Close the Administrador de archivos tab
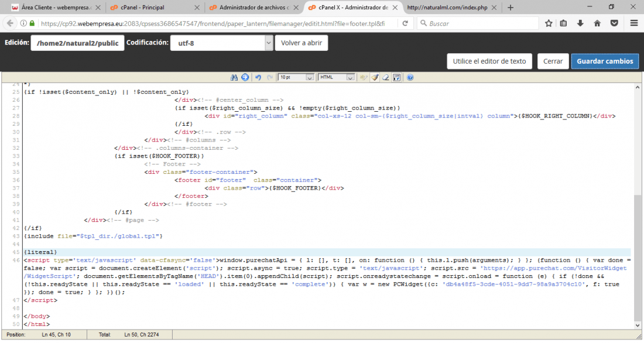The height and width of the screenshot is (343, 644). [x=296, y=8]
